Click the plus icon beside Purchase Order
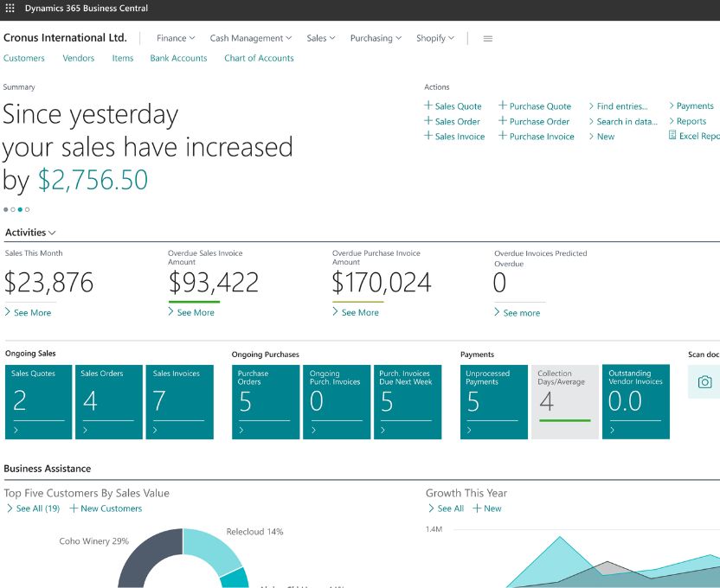The height and width of the screenshot is (588, 720). click(x=502, y=121)
